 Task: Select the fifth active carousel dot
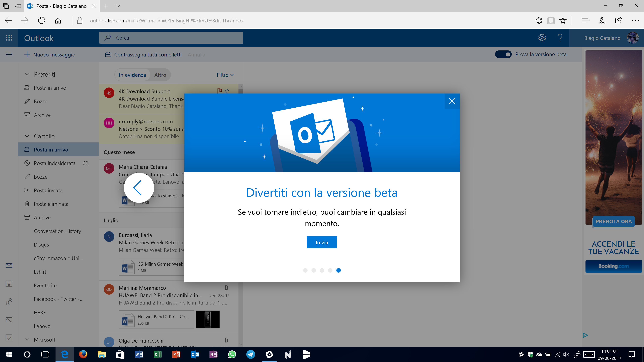tap(338, 270)
